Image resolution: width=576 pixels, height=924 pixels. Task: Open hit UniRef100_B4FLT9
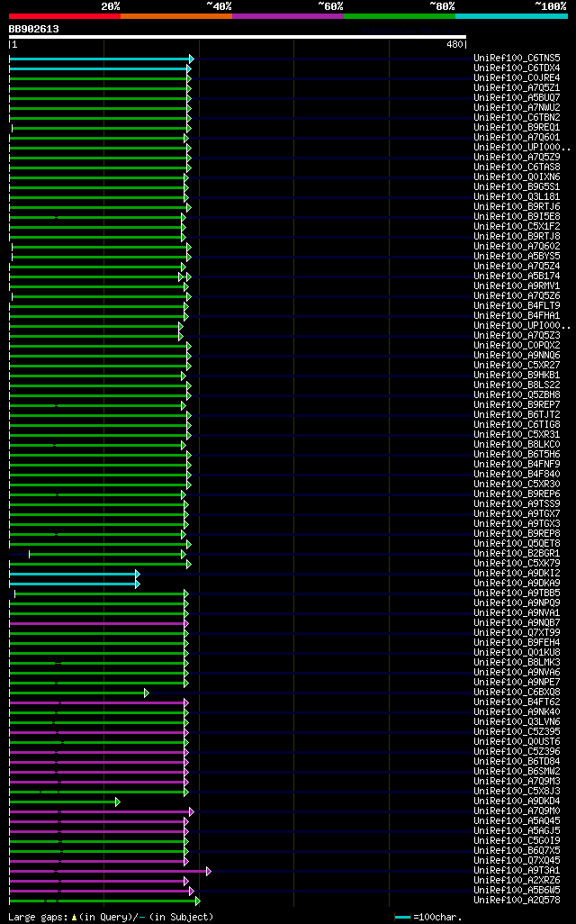coord(517,306)
